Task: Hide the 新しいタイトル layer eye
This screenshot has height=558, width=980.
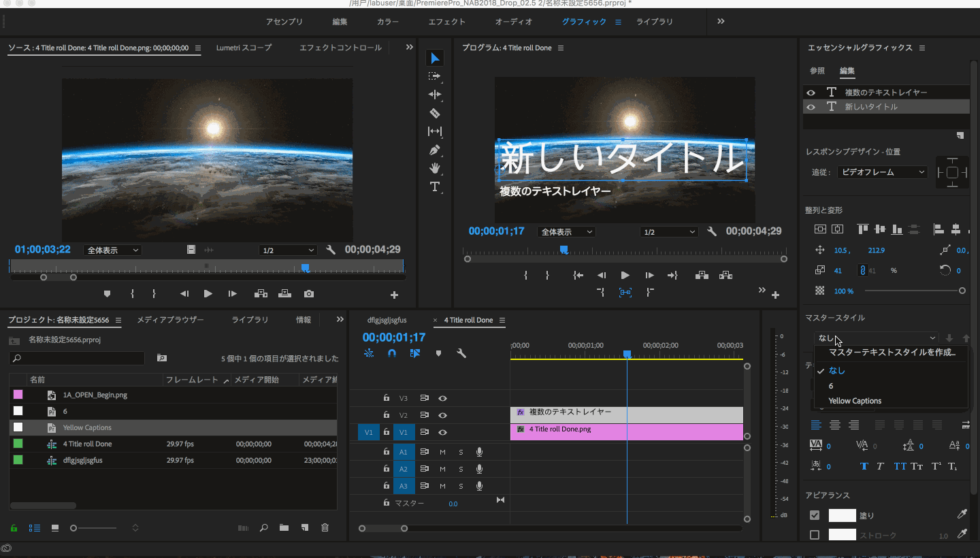Action: pyautogui.click(x=811, y=107)
